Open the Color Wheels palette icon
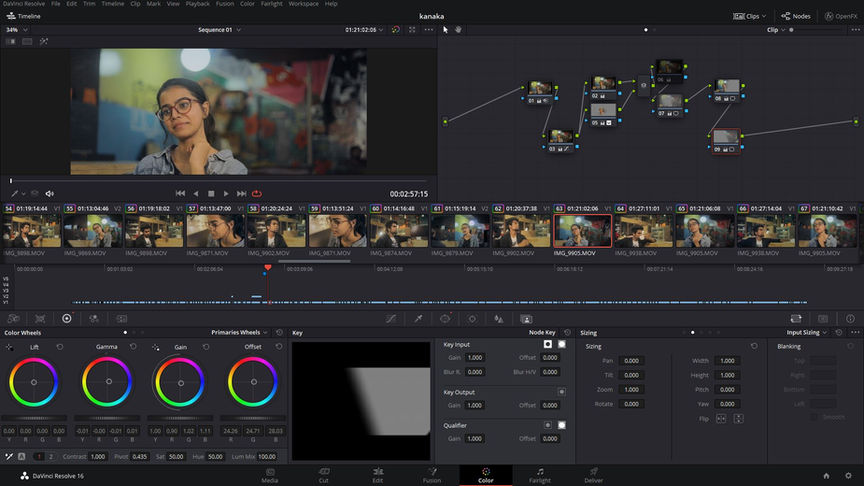Image resolution: width=864 pixels, height=486 pixels. [x=67, y=318]
